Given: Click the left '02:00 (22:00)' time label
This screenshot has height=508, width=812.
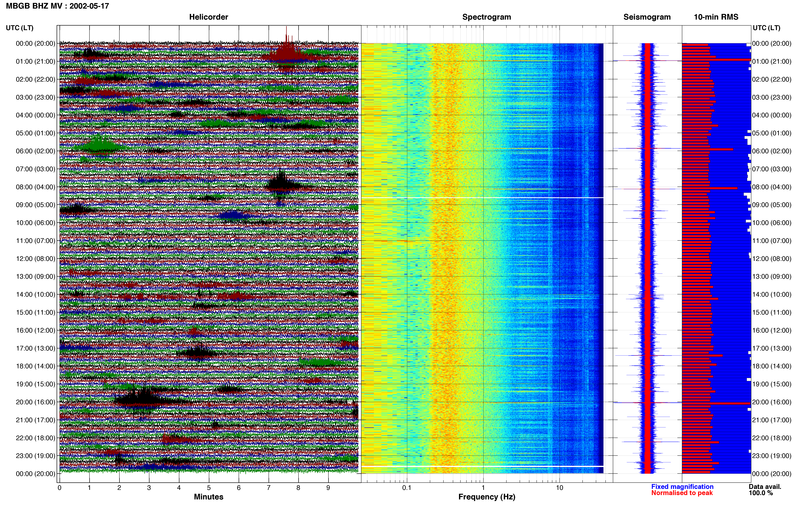Looking at the screenshot, I should 35,79.
